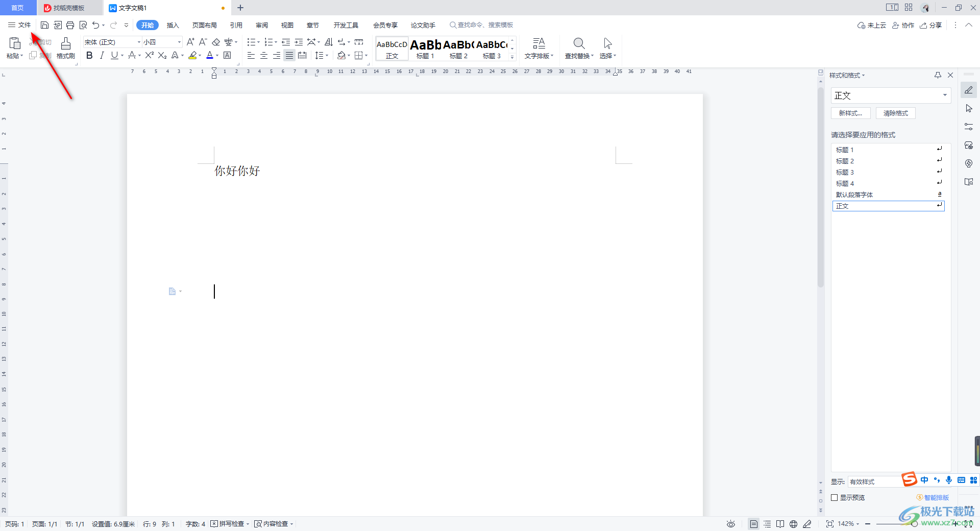Image resolution: width=980 pixels, height=531 pixels.
Task: Switch to the 审阅 tab
Action: click(x=262, y=25)
